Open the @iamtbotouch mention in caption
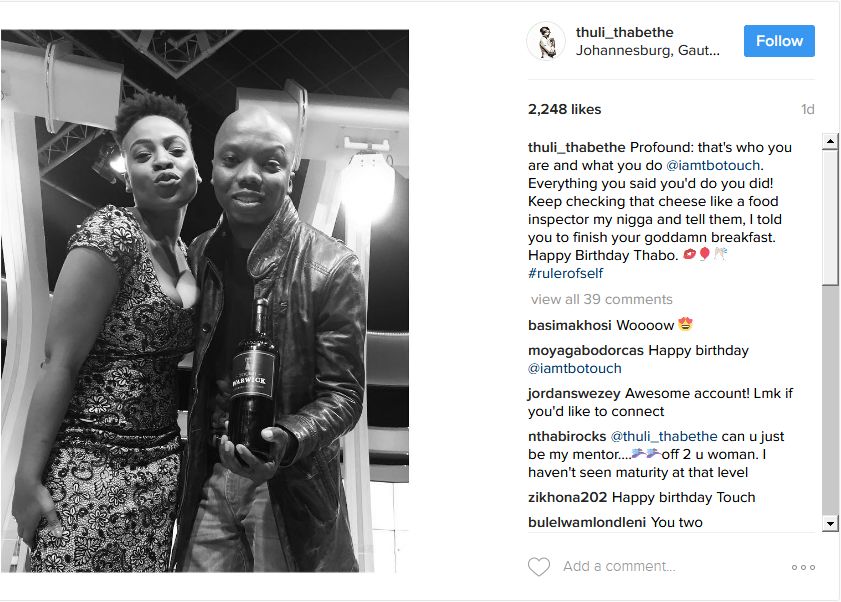Image resolution: width=841 pixels, height=602 pixels. coord(713,165)
